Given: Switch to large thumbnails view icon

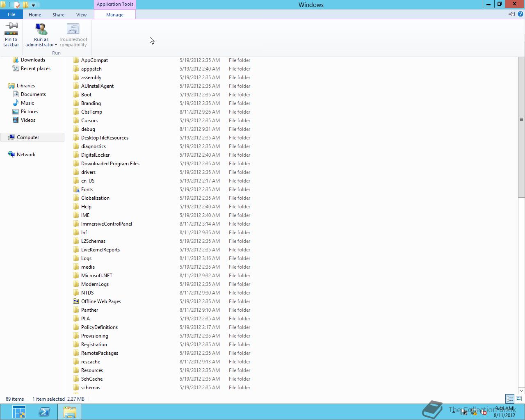Looking at the screenshot, I should click(519, 399).
